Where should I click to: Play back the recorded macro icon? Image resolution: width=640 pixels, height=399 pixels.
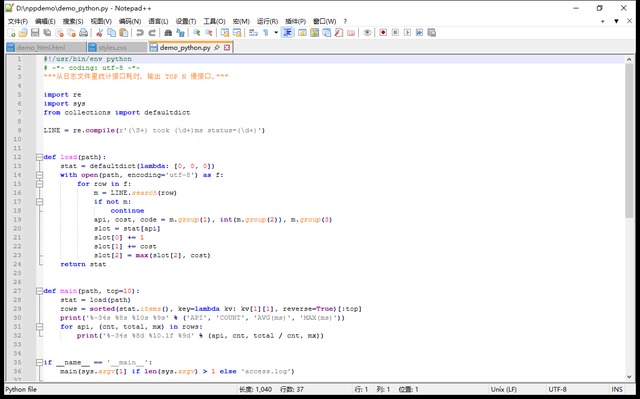click(x=407, y=33)
